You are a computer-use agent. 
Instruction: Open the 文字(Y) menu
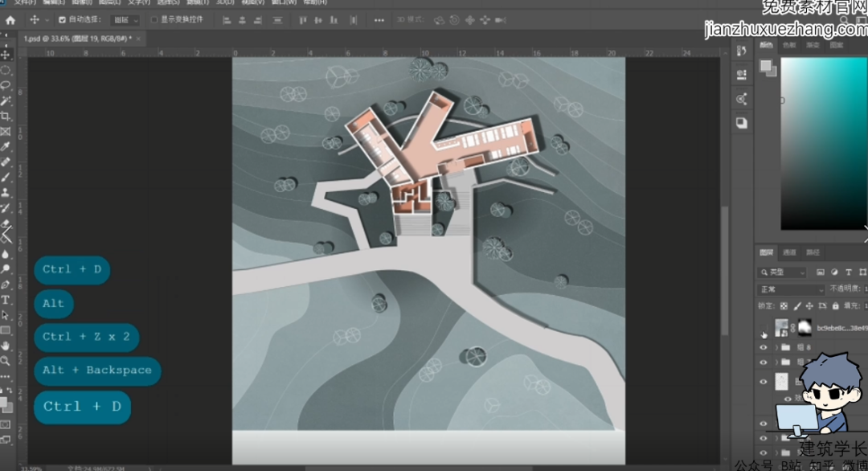[x=138, y=2]
